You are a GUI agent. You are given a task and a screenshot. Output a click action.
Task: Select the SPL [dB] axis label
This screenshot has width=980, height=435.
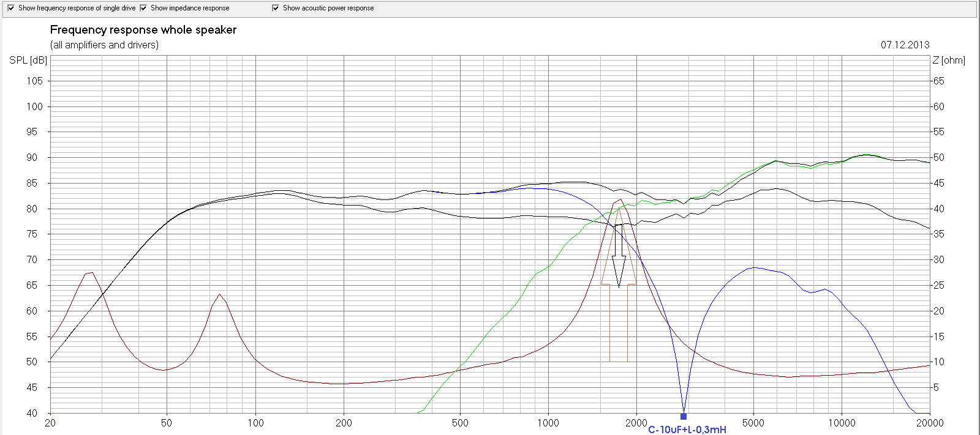click(28, 60)
